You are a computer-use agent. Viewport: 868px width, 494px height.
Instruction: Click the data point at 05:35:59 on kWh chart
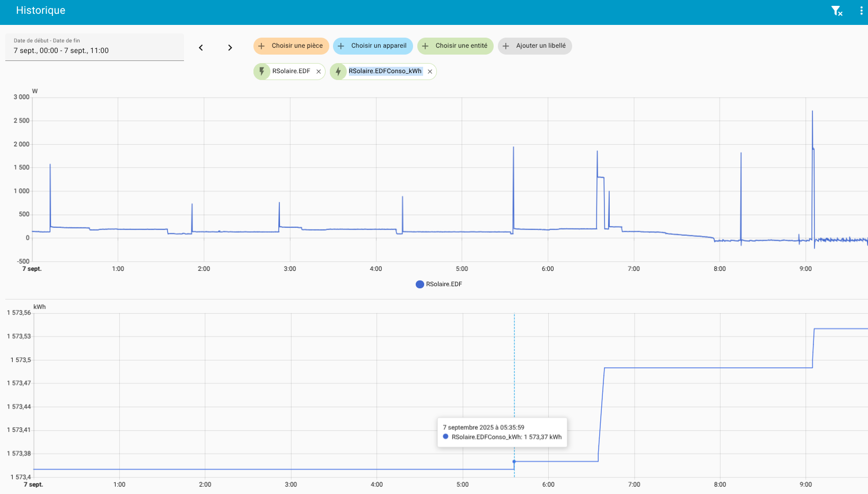(514, 462)
